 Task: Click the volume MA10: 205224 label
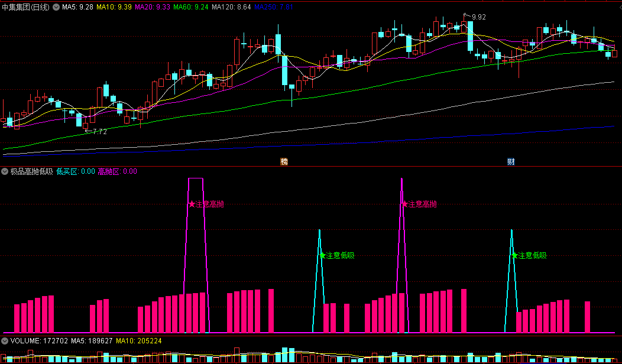139,341
